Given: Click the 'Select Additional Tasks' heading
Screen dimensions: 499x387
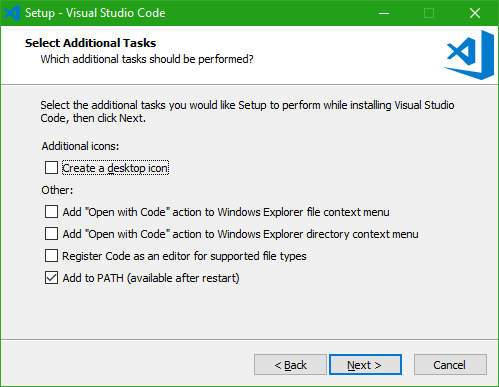Looking at the screenshot, I should (x=90, y=43).
